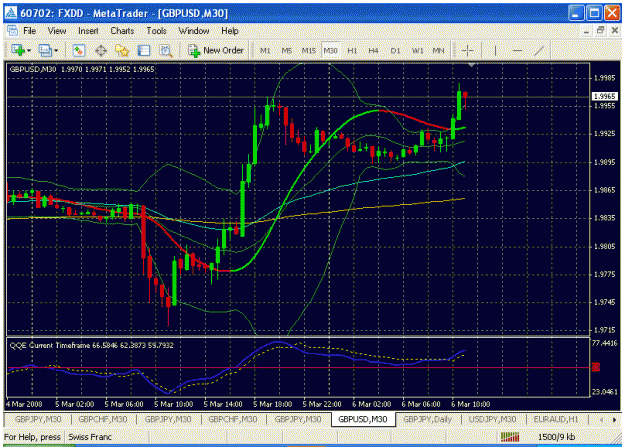625x447 pixels.
Task: Click the red level-50 label in QQE
Action: point(596,367)
